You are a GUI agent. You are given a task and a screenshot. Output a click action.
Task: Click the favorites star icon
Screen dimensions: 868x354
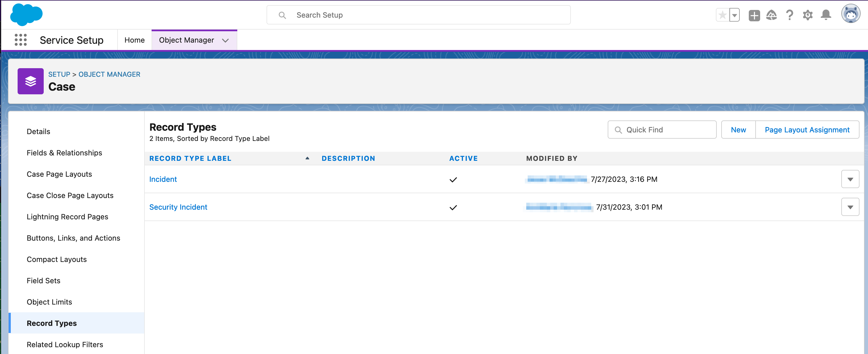point(722,14)
